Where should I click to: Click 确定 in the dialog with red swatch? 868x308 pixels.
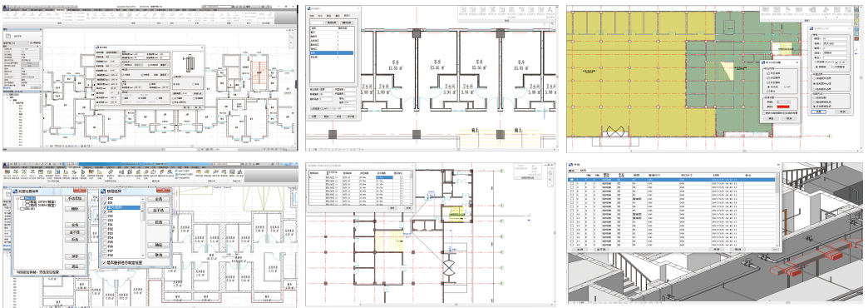pos(771,118)
